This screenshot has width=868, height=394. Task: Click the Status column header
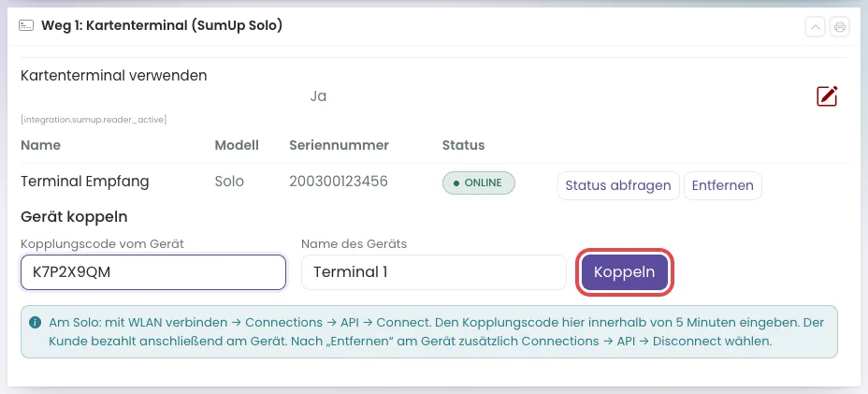(463, 145)
